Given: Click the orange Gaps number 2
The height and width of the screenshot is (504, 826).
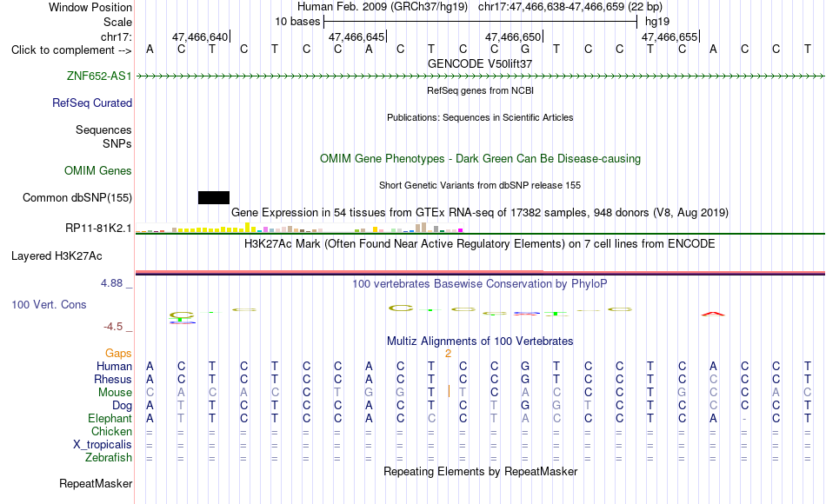Looking at the screenshot, I should coord(448,354).
